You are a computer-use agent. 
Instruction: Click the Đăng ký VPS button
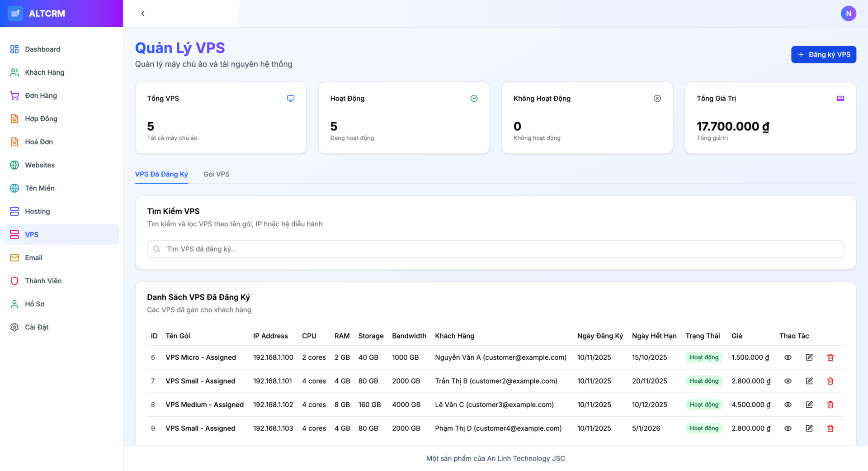pos(823,54)
